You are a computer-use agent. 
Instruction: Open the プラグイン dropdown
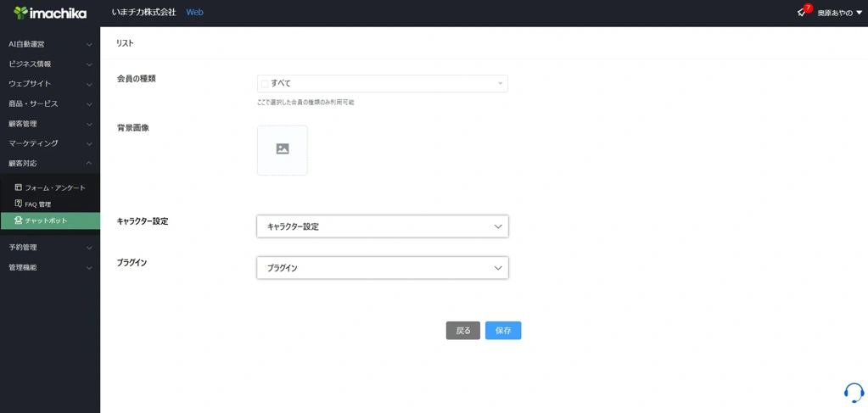point(383,268)
